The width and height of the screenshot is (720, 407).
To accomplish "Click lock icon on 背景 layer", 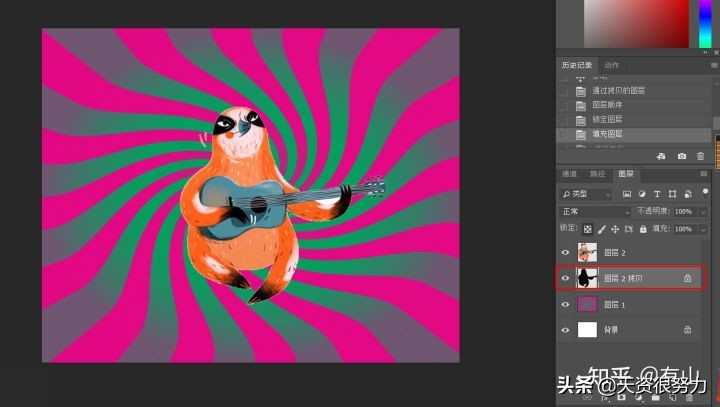I will pyautogui.click(x=687, y=329).
